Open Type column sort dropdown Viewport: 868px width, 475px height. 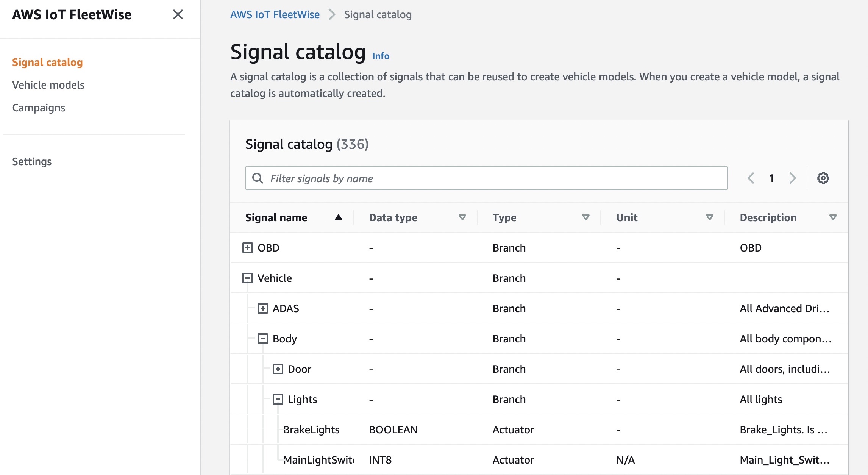[585, 217]
